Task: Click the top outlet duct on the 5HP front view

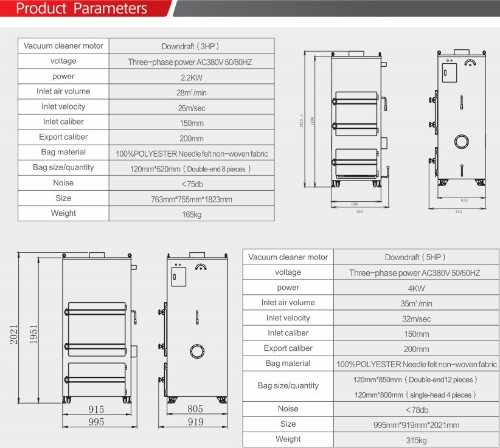Action: coord(97,255)
